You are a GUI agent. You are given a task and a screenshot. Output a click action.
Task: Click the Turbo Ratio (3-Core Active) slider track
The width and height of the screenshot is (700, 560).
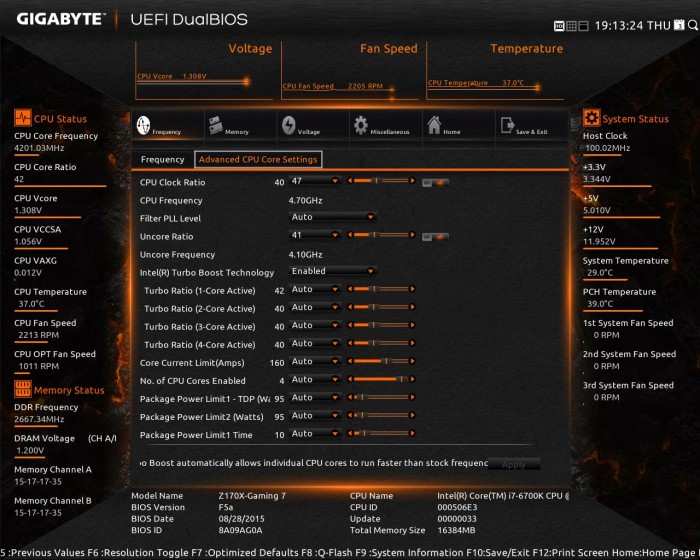coord(381,325)
